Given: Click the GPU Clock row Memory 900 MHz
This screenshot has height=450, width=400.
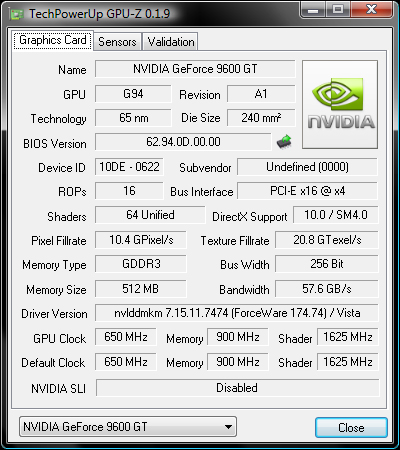Looking at the screenshot, I should 238,337.
